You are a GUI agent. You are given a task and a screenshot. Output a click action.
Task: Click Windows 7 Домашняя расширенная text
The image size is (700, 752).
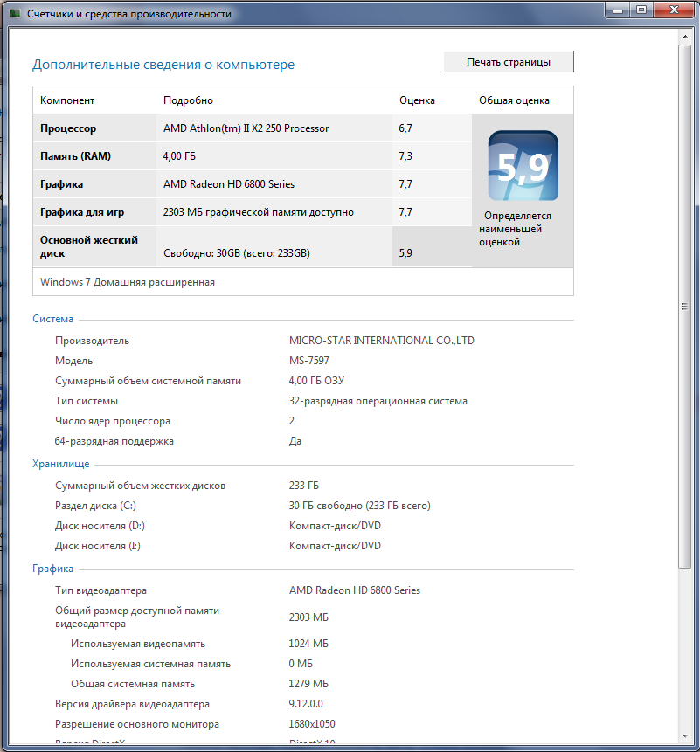[x=128, y=282]
